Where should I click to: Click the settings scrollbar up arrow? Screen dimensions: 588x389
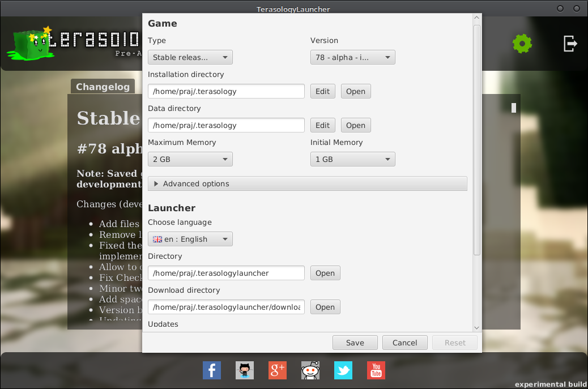(476, 17)
